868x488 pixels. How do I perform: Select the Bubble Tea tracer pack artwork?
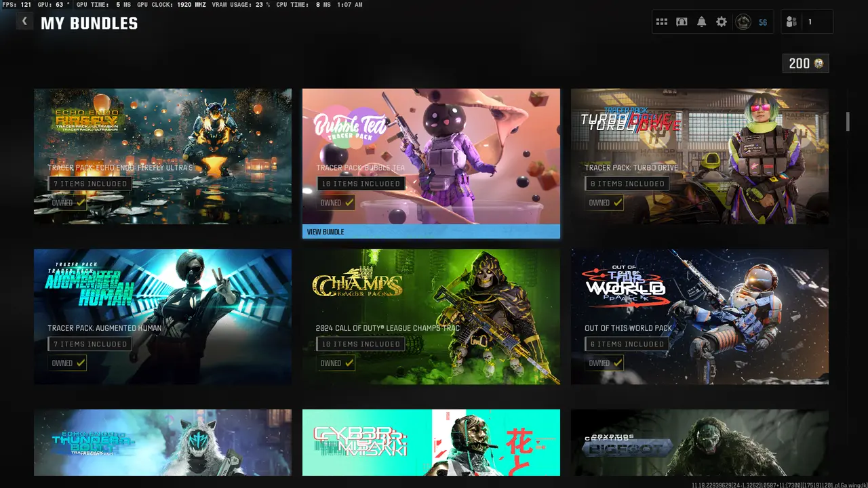pyautogui.click(x=431, y=157)
